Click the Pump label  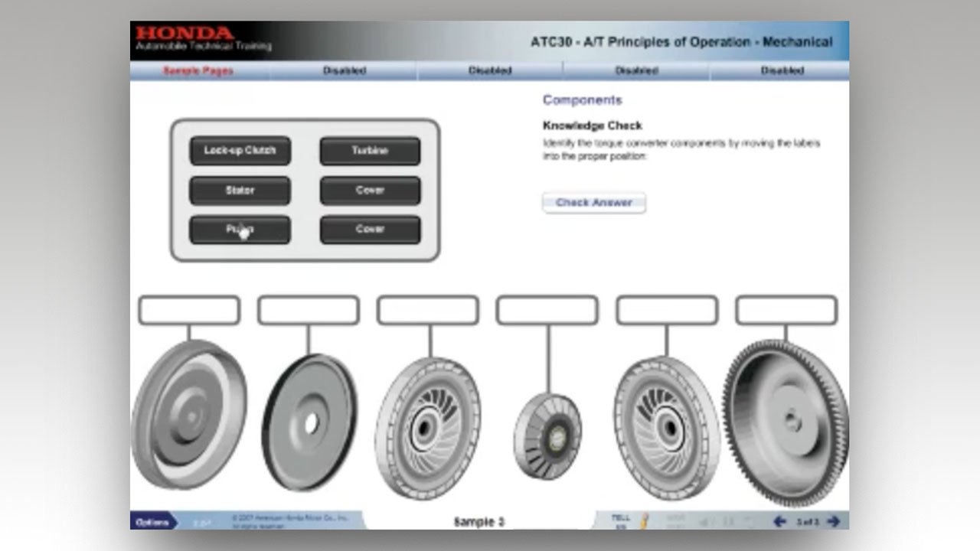[240, 230]
